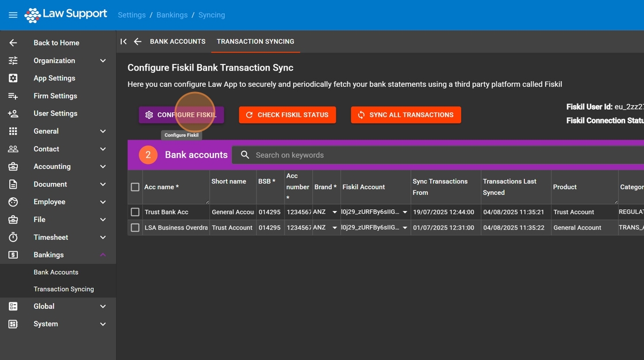Click the App Settings sidebar icon
This screenshot has width=644, height=360.
coord(13,78)
